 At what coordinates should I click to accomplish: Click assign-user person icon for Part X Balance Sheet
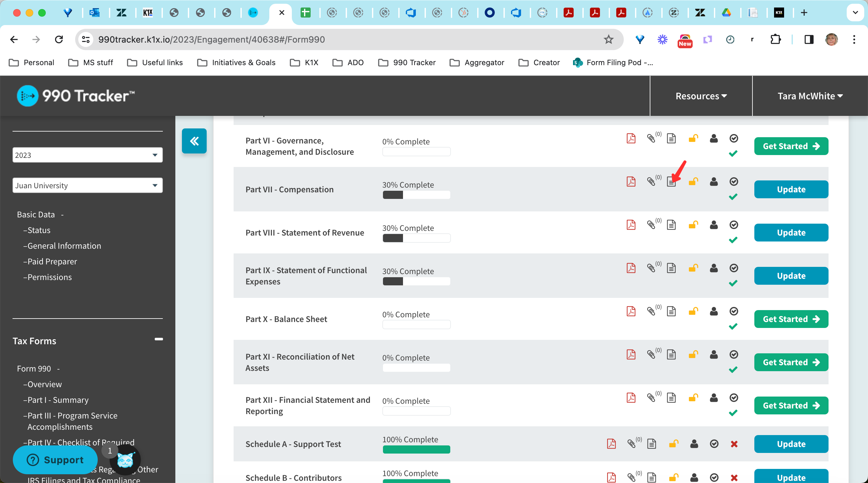pos(713,311)
